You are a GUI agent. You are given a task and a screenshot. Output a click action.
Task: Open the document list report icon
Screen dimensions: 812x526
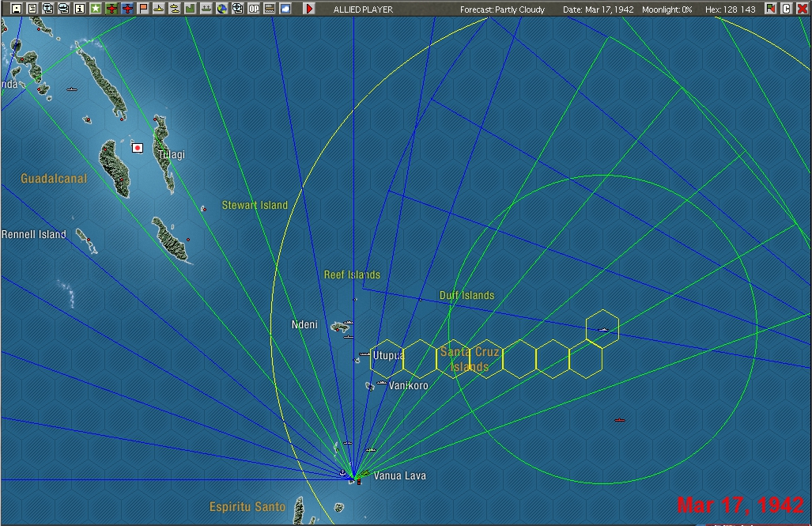tap(32, 8)
